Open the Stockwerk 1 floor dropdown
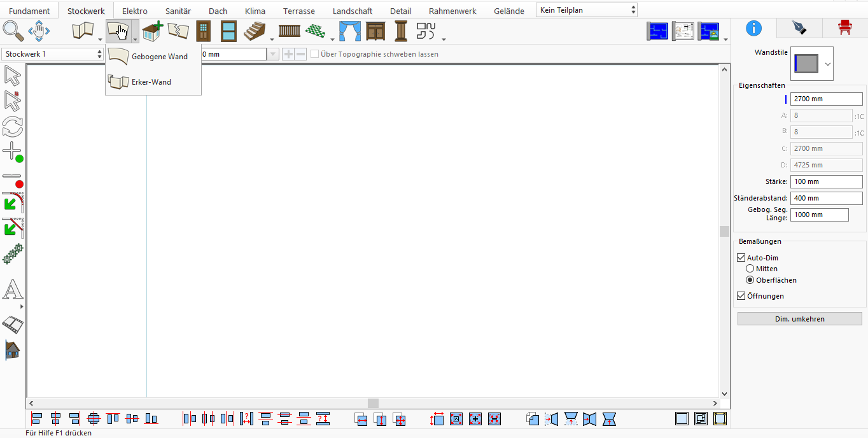The width and height of the screenshot is (868, 438). [x=53, y=54]
